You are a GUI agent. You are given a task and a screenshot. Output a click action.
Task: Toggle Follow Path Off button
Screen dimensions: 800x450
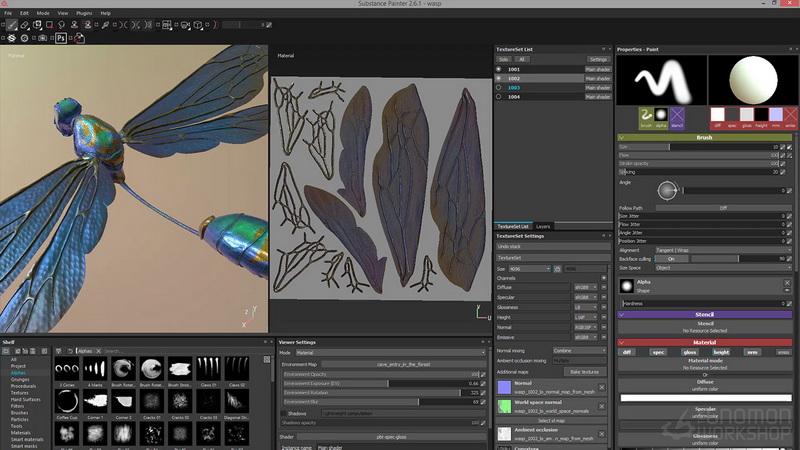pos(723,208)
